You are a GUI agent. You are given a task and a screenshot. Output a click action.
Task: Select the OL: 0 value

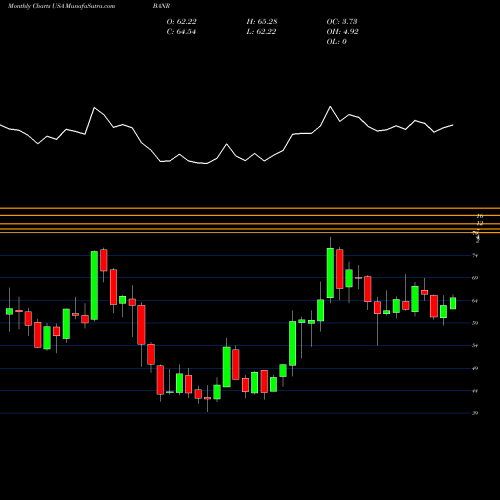[336, 42]
